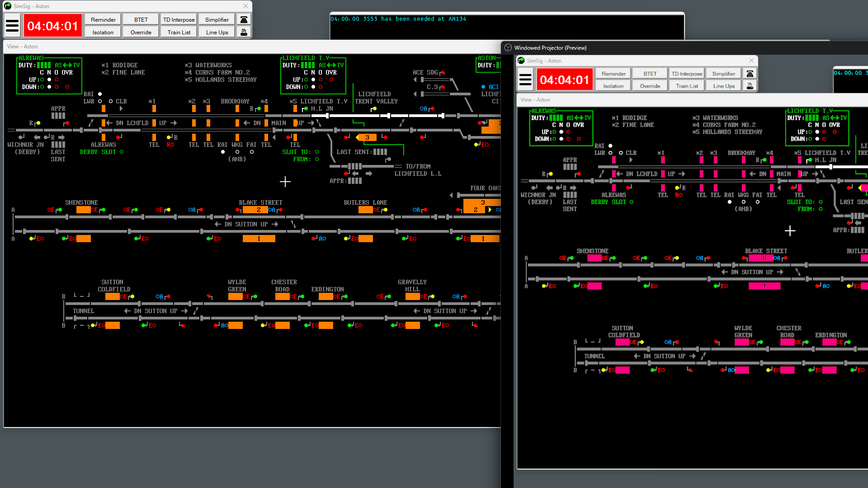Set Alrewas UP crossing to N

tap(49, 80)
